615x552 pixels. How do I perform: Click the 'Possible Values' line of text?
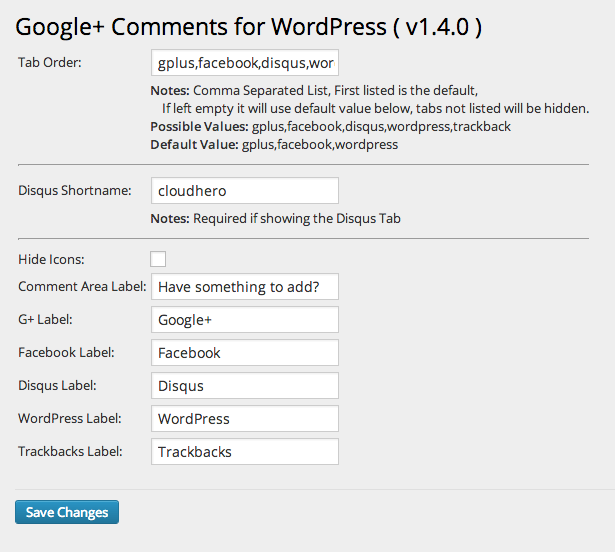click(x=331, y=127)
